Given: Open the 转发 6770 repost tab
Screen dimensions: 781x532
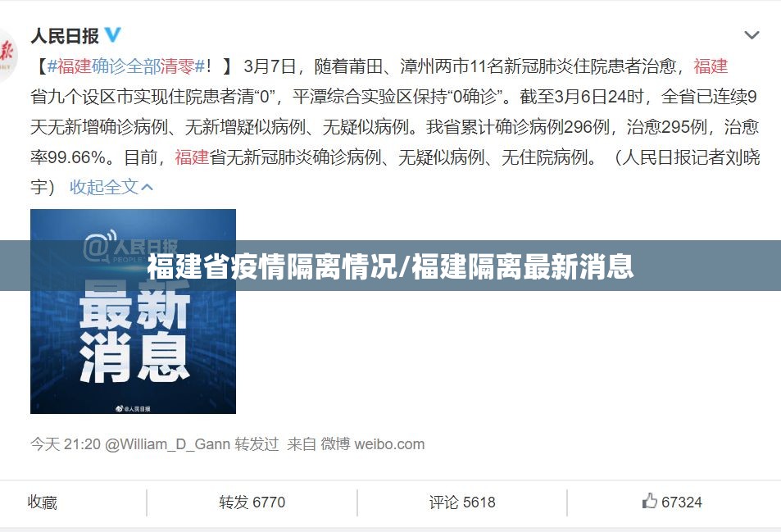Looking at the screenshot, I should point(252,502).
